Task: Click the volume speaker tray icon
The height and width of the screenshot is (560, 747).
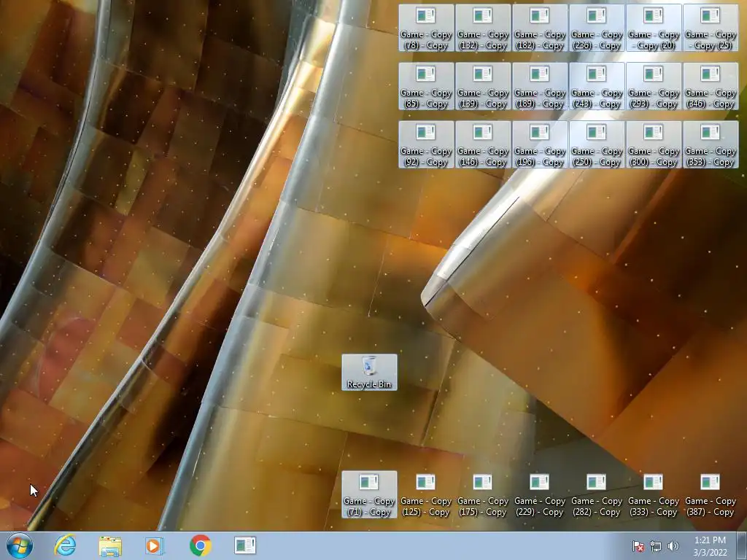Action: coord(673,546)
